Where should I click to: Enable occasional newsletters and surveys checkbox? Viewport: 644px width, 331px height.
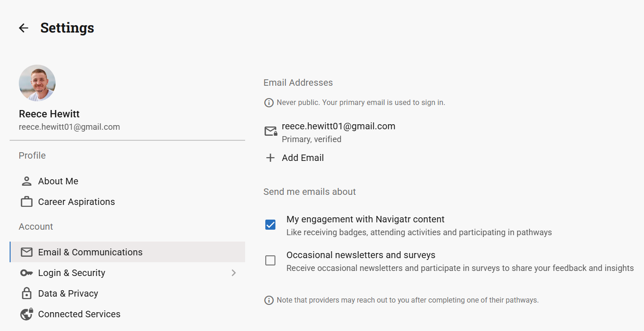click(270, 260)
